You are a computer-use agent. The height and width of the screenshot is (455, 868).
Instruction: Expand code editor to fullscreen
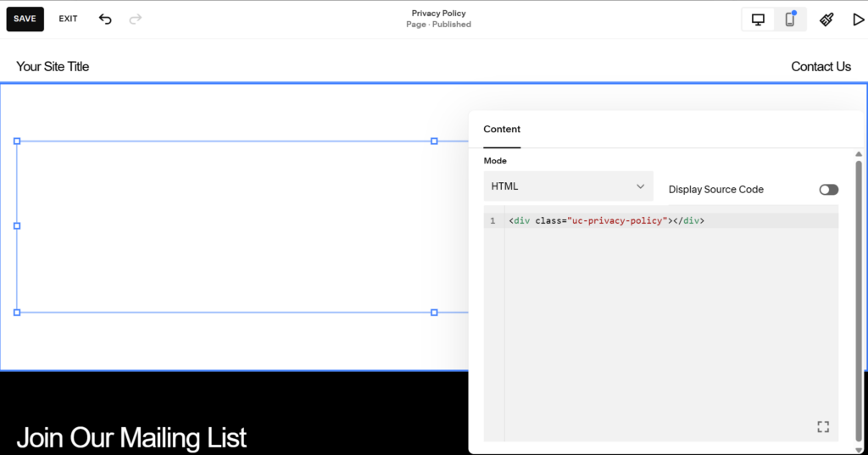822,426
